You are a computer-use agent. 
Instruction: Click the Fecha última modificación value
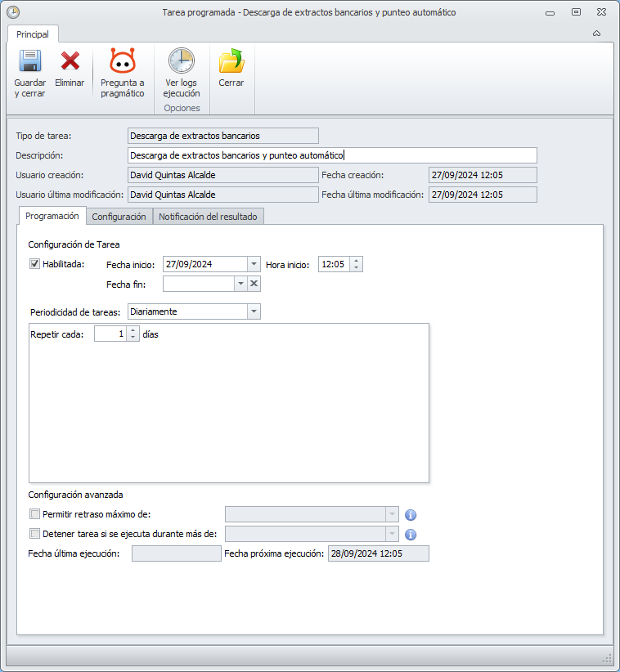coord(483,195)
